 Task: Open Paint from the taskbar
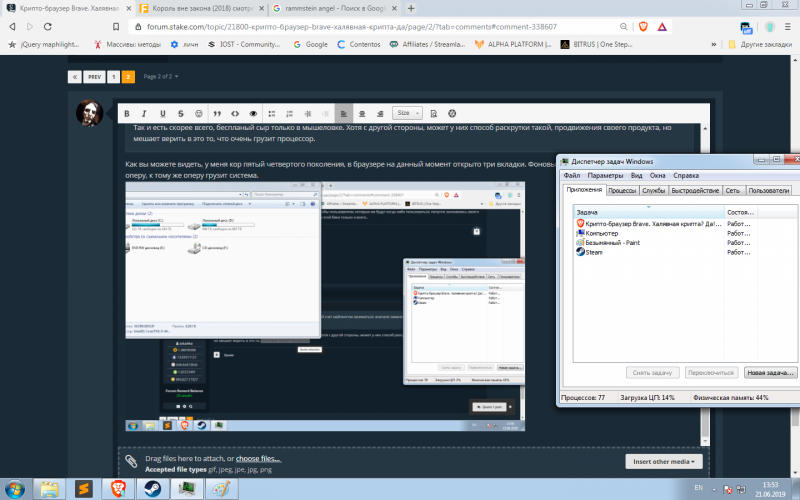[221, 489]
